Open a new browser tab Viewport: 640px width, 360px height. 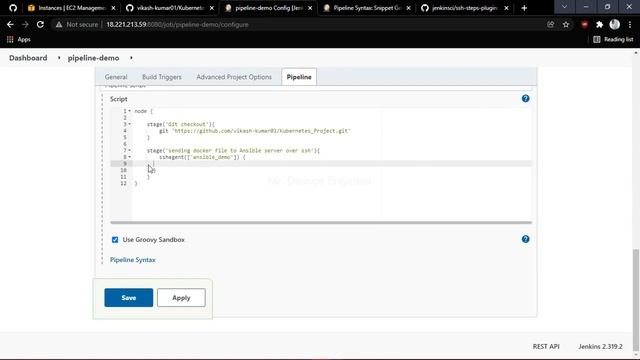click(x=524, y=8)
